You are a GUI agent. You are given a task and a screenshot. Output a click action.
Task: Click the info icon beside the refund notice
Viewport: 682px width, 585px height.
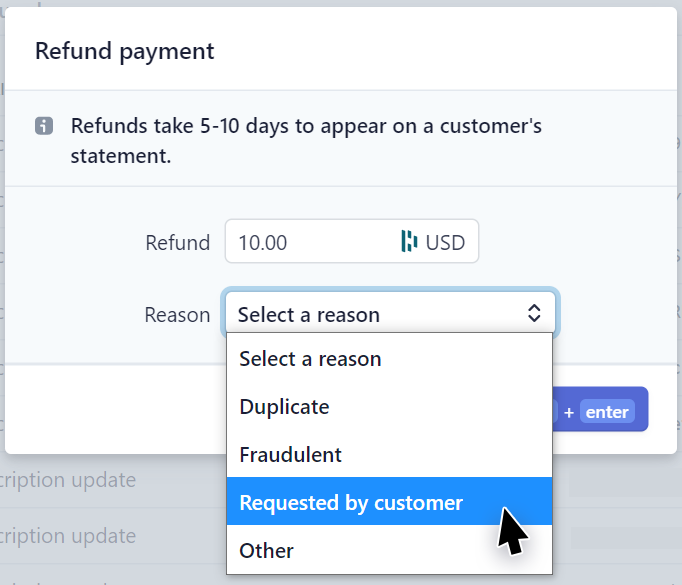(x=44, y=127)
